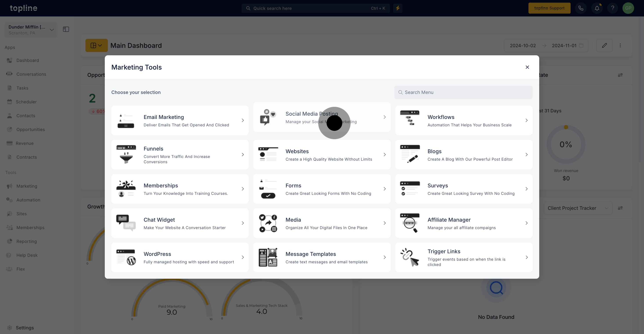Click the Chat Widget speech bubbles icon
Image resolution: width=644 pixels, height=334 pixels.
coord(126,223)
